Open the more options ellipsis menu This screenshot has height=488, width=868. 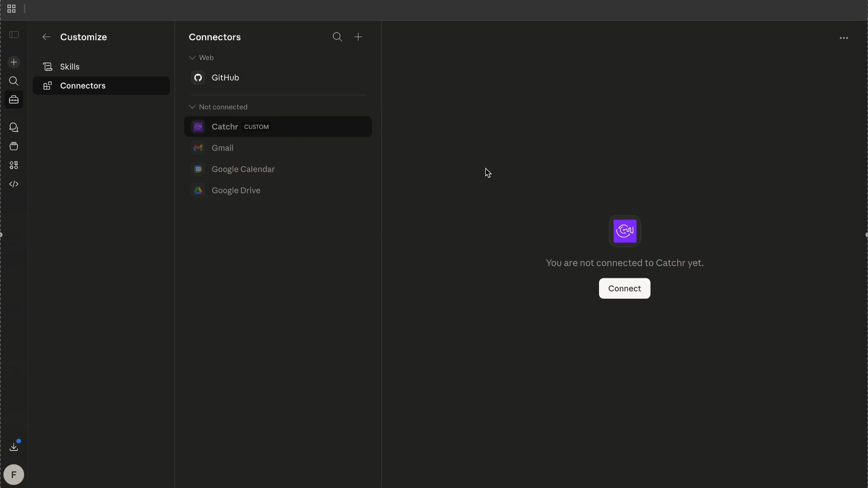pos(844,38)
